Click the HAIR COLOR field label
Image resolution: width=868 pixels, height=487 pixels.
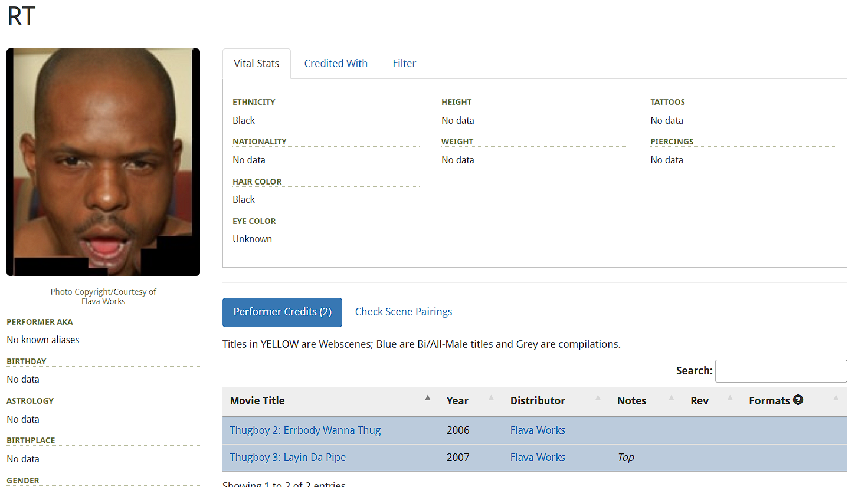(x=257, y=182)
